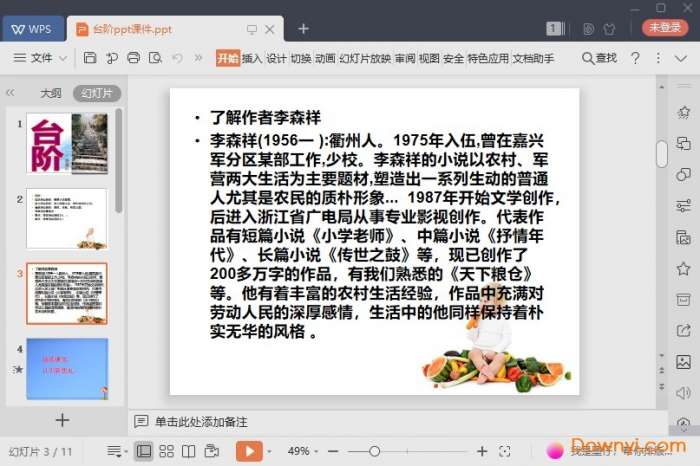Click the slide title text 了解作者李森祥
Screen dimensions: 700x466
[266, 118]
